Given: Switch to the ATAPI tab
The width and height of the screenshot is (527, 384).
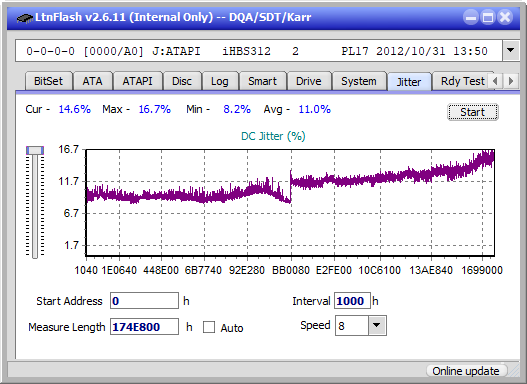Looking at the screenshot, I should pos(137,81).
